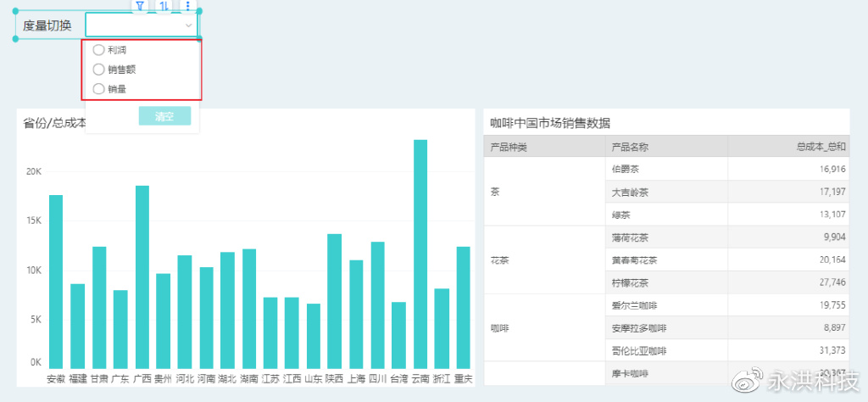Collapse the 度量切换 dropdown box
This screenshot has height=402, width=868.
[x=142, y=25]
